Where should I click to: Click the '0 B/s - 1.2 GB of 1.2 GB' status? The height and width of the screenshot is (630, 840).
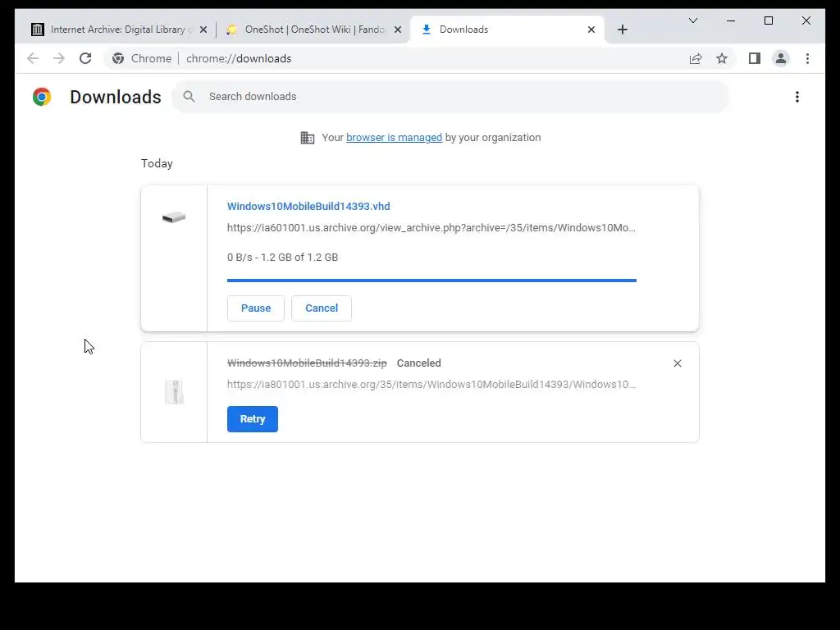282,257
